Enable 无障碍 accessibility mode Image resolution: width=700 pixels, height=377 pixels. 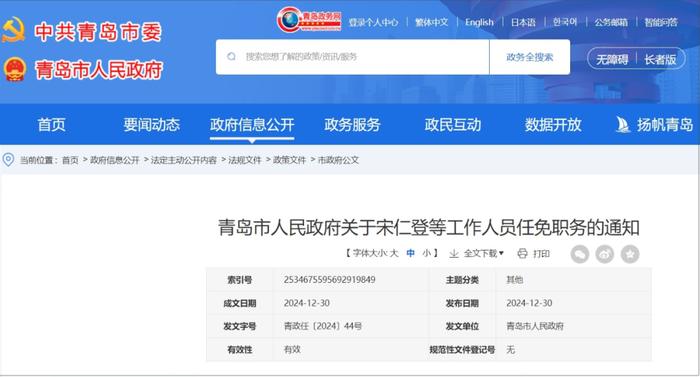tap(612, 59)
